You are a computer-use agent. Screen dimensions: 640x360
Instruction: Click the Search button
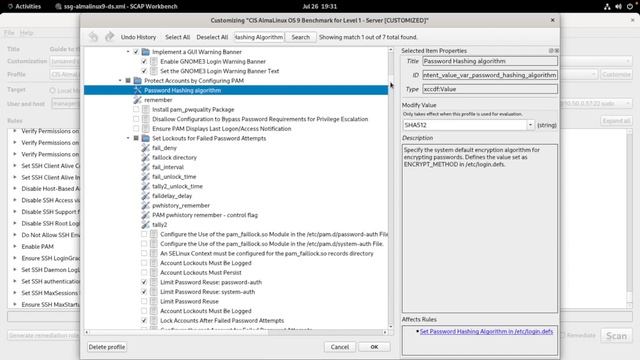pos(300,37)
